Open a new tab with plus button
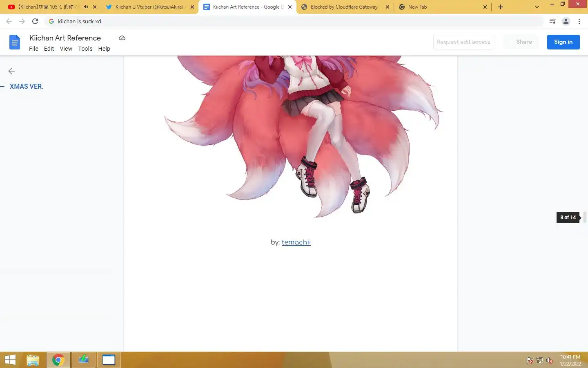 (x=501, y=7)
